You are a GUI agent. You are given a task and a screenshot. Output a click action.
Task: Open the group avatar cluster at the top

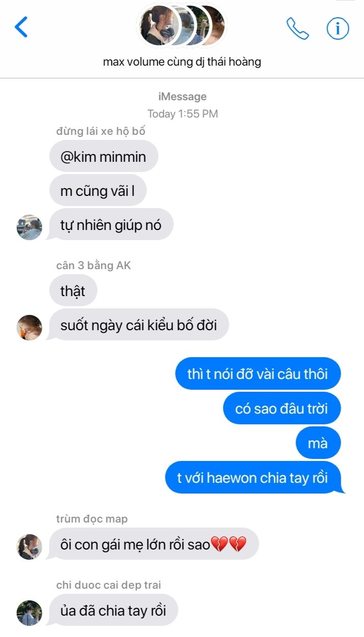pos(181,25)
